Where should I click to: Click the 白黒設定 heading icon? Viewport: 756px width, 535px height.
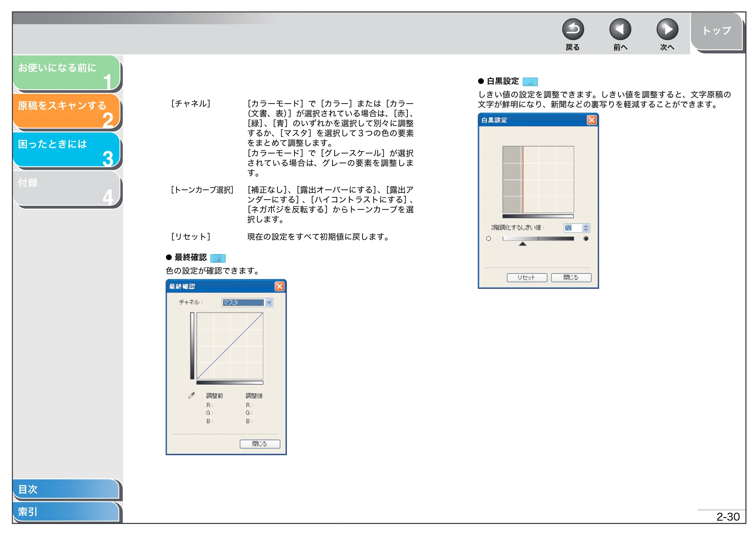[530, 82]
